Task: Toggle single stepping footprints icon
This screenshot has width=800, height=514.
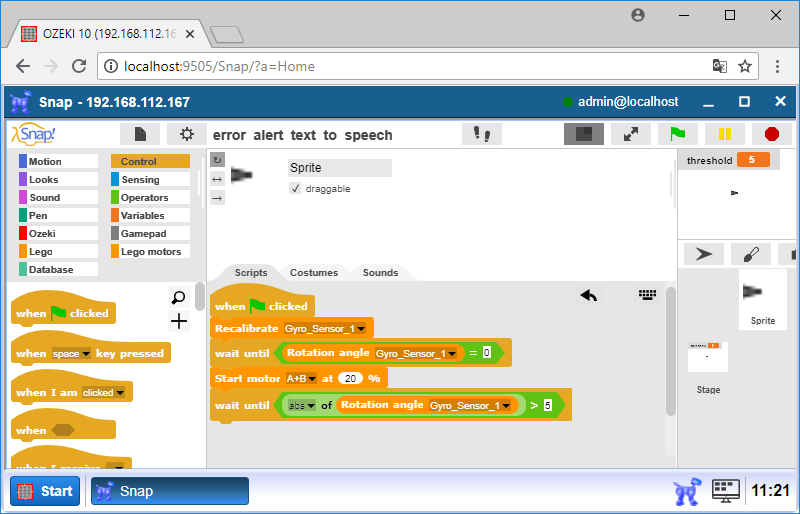Action: tap(482, 134)
